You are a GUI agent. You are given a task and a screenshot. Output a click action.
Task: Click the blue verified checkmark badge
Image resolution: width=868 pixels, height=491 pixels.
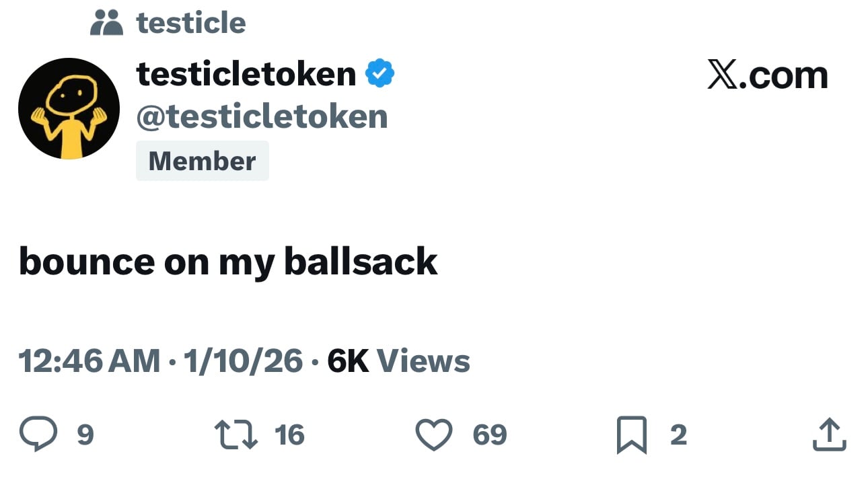point(380,73)
